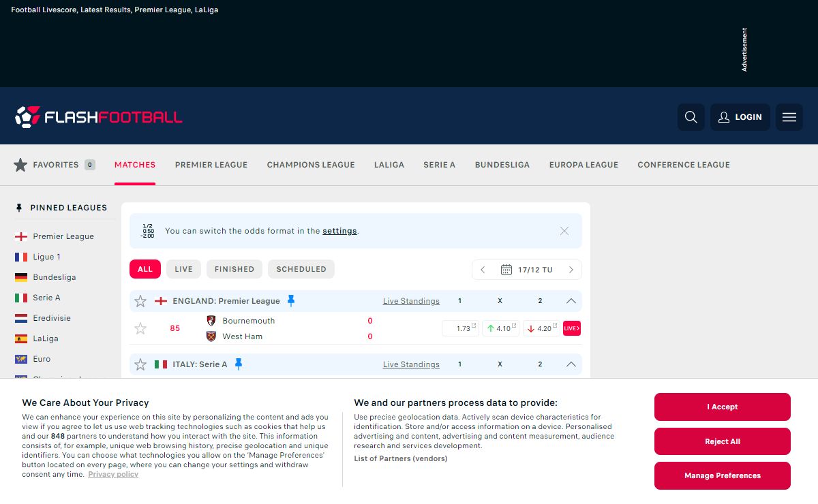
Task: Open the Privacy policy link
Action: 113,474
